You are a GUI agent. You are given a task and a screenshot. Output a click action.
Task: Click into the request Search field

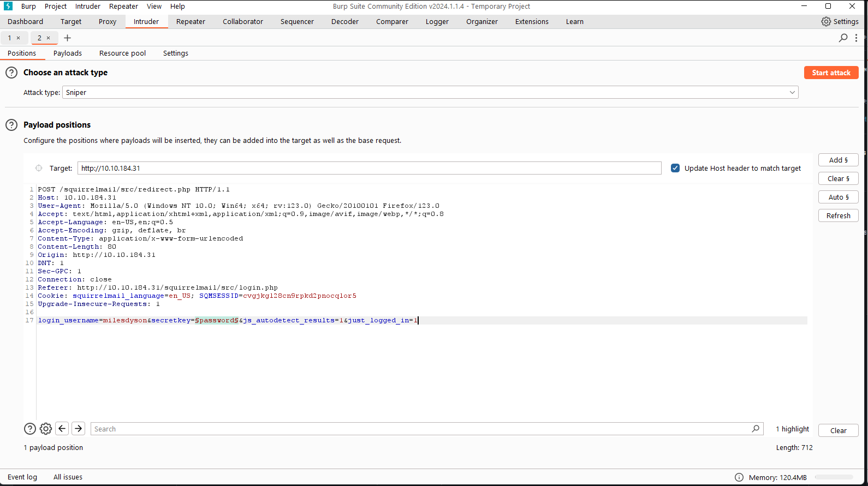click(x=426, y=429)
